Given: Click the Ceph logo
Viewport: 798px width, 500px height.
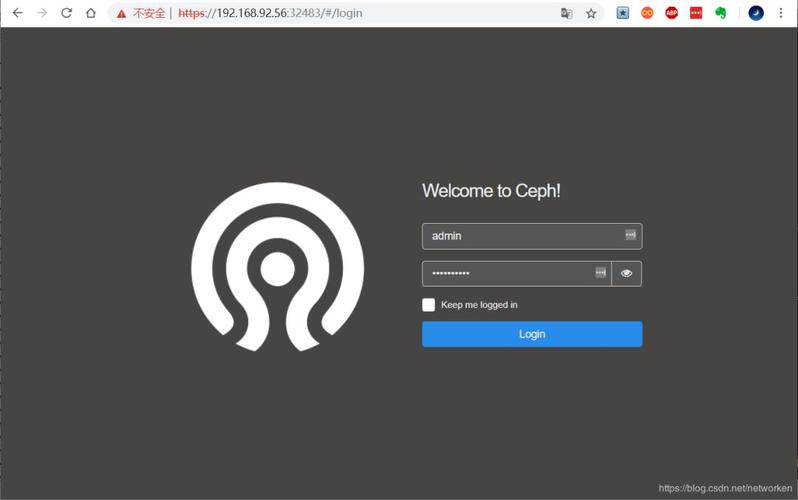Looking at the screenshot, I should (277, 267).
